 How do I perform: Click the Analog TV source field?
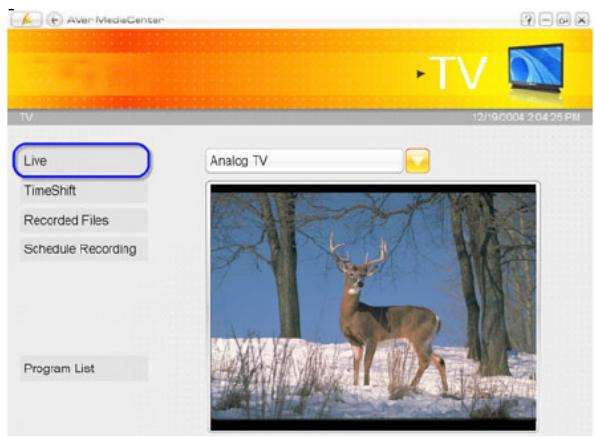[x=304, y=161]
